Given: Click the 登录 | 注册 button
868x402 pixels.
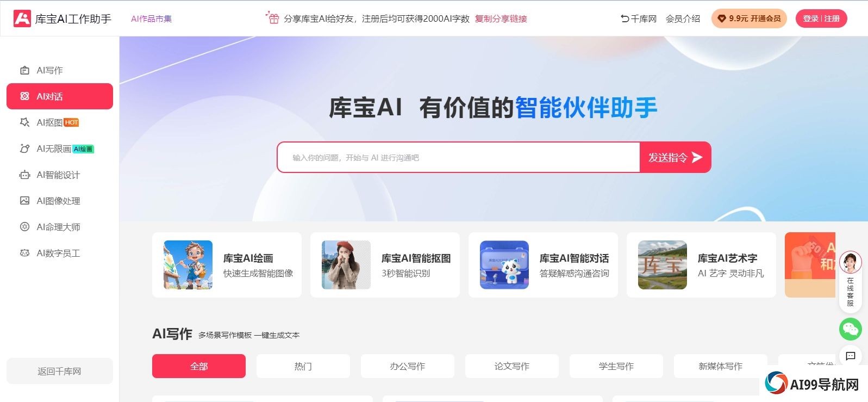Looking at the screenshot, I should pos(821,18).
